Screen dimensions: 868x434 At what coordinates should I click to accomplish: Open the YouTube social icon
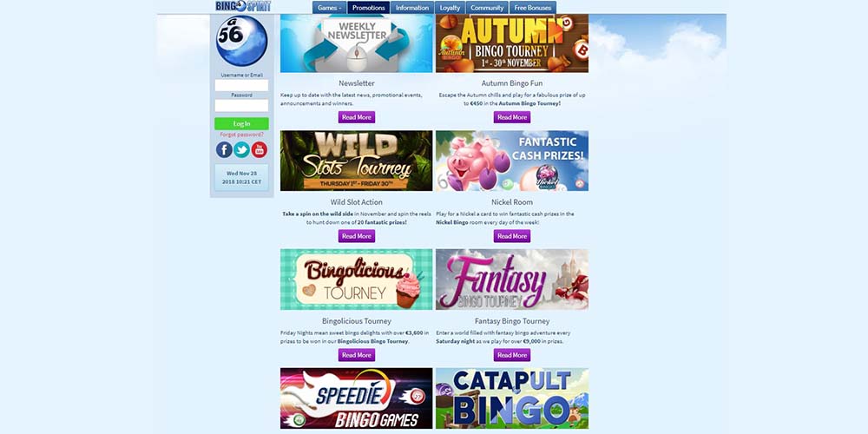(x=259, y=149)
